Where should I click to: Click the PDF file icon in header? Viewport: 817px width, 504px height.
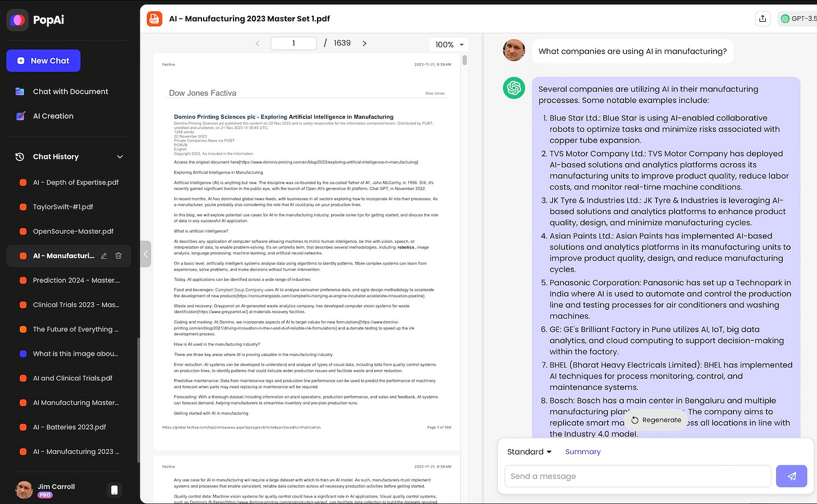(154, 19)
